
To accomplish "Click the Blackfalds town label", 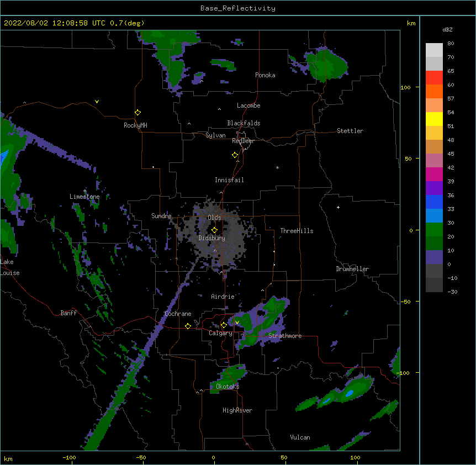I will tap(244, 123).
